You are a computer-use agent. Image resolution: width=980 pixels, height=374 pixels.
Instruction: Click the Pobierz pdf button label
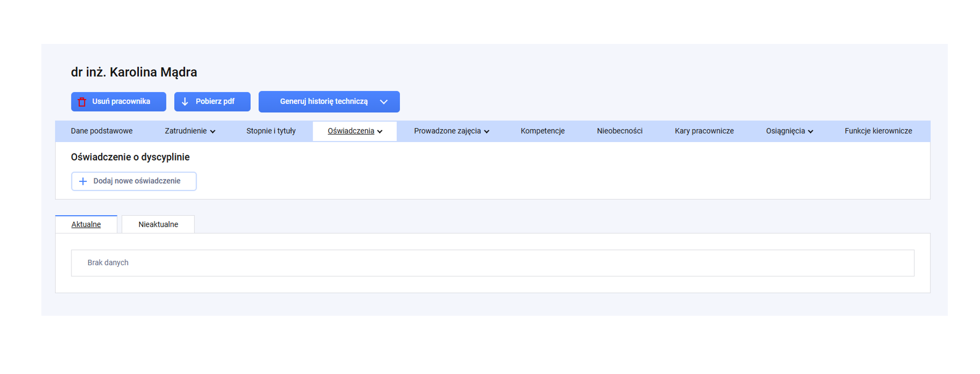click(x=215, y=101)
